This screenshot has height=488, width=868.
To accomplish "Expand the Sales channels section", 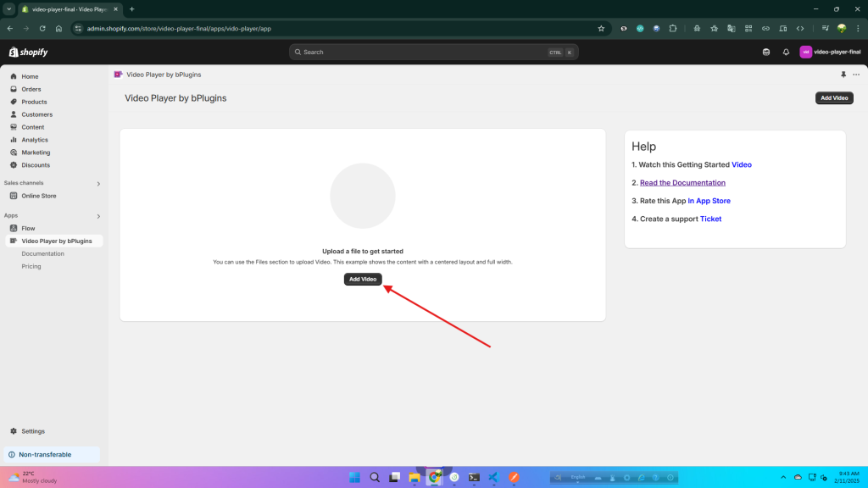I will pos(98,184).
